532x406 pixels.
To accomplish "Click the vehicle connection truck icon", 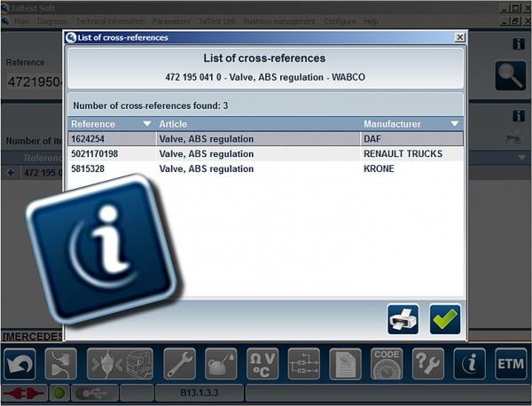I will pos(120,364).
